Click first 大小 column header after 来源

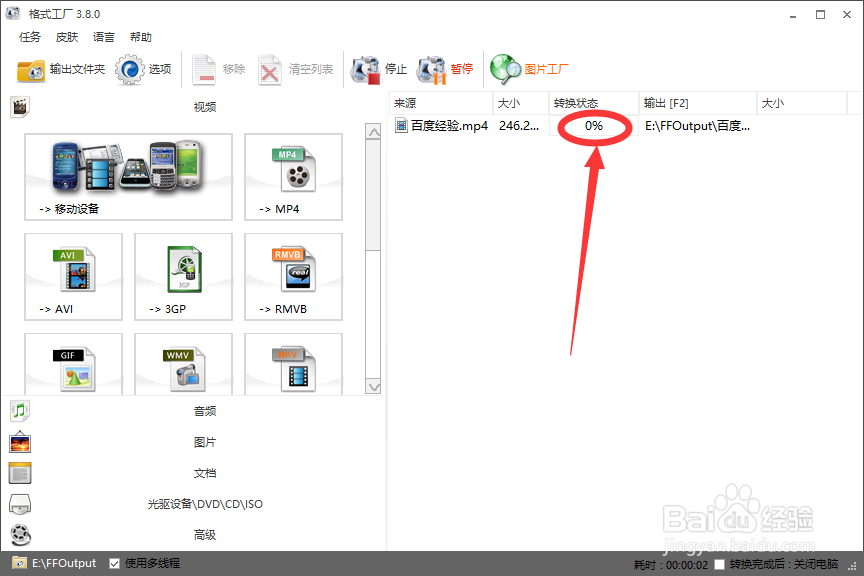521,103
